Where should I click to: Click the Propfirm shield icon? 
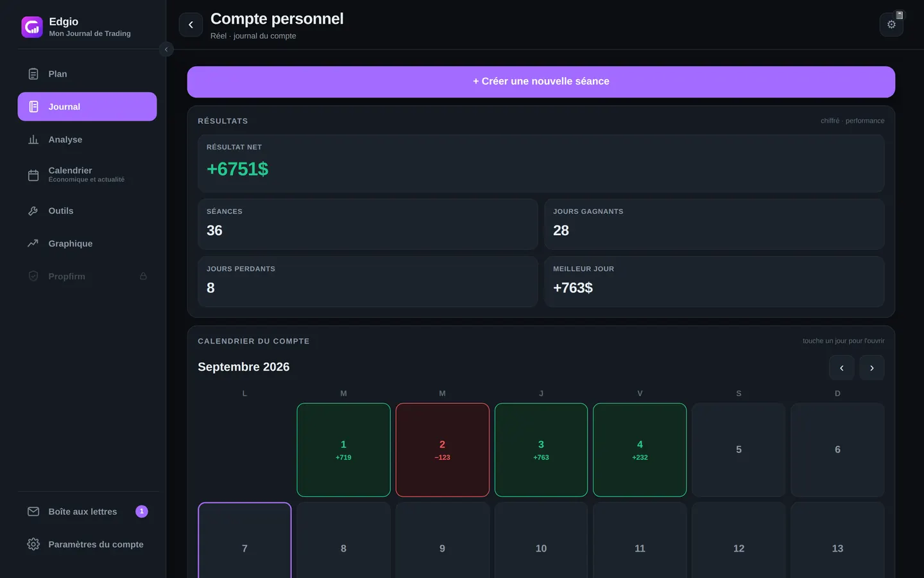click(33, 276)
